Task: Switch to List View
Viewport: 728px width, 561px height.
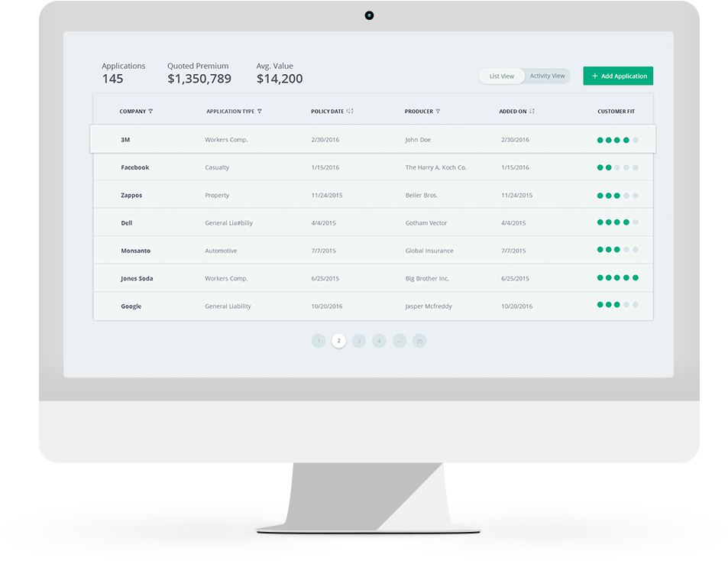Action: tap(501, 76)
